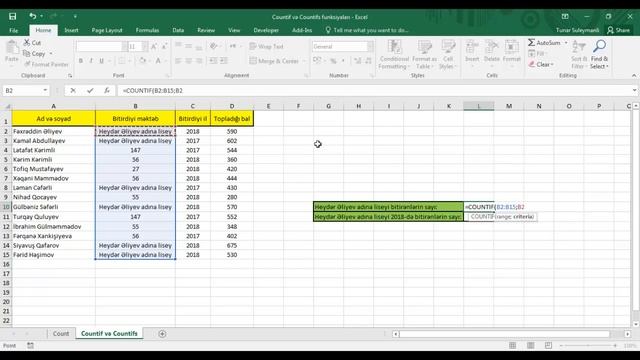Click the Cut scissors icon
This screenshot has width=640, height=360.
click(x=27, y=42)
